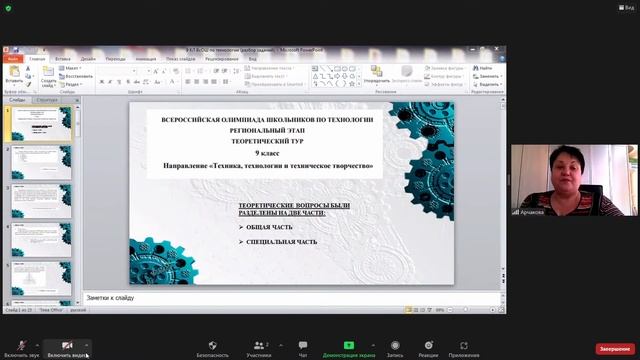Open video options arrow beside camera

pos(87,345)
